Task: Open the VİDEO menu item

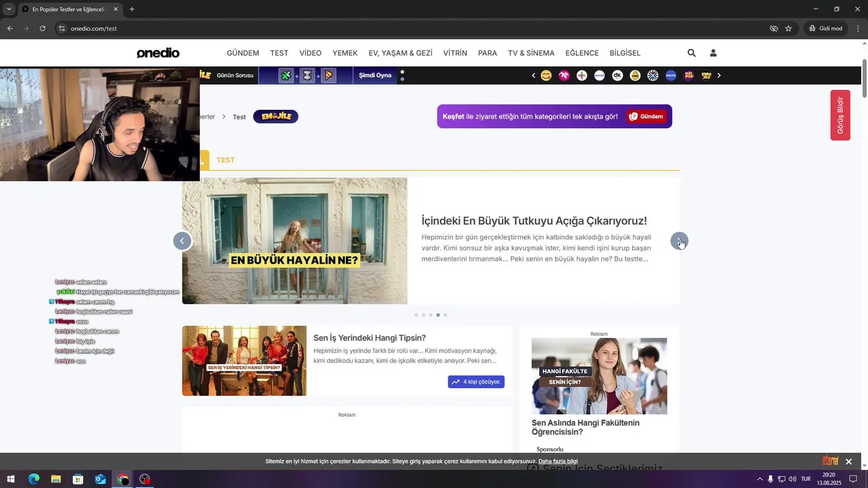Action: pos(311,53)
